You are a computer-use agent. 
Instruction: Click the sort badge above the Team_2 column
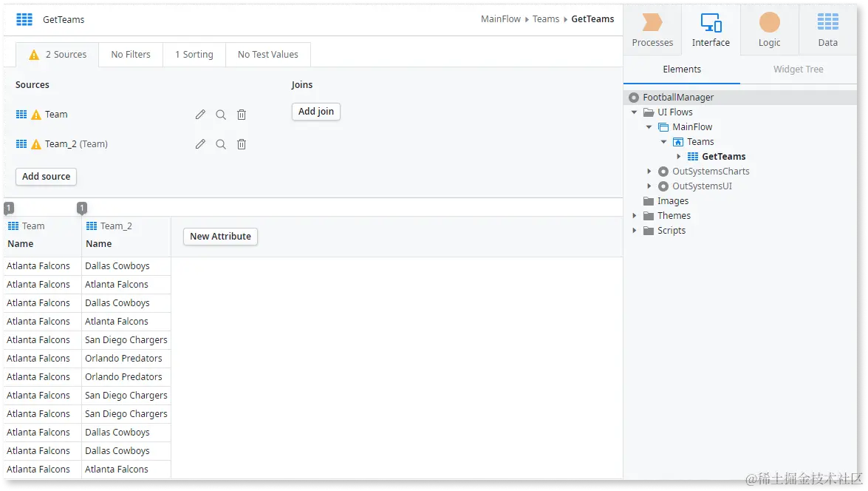point(82,209)
